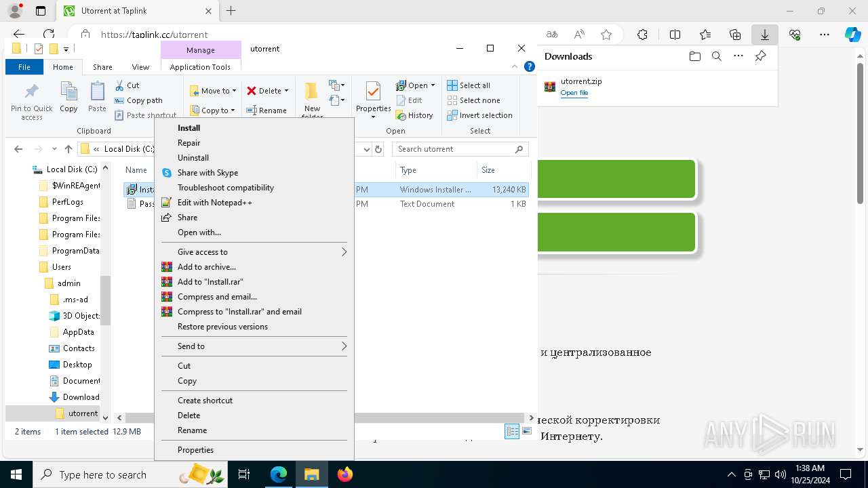Pin the Edge Downloads panel
Viewport: 868px width, 488px height.
coord(760,56)
